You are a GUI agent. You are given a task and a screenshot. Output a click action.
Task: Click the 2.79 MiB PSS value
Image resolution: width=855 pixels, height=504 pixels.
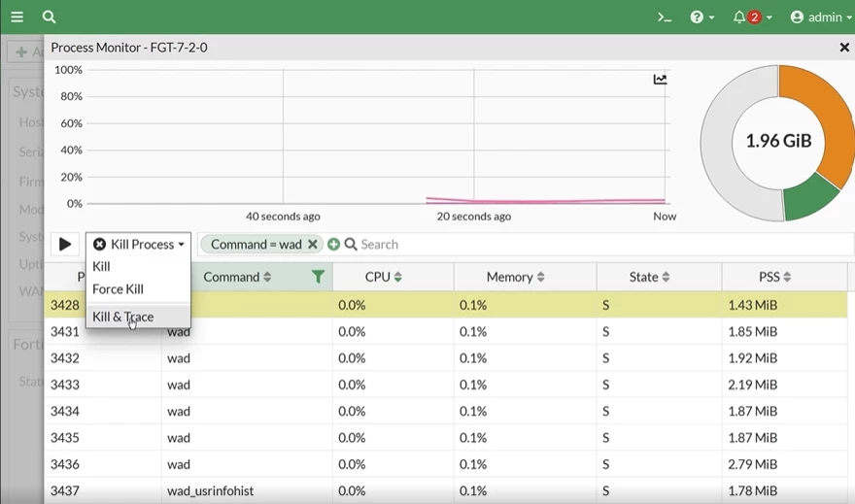click(x=752, y=464)
